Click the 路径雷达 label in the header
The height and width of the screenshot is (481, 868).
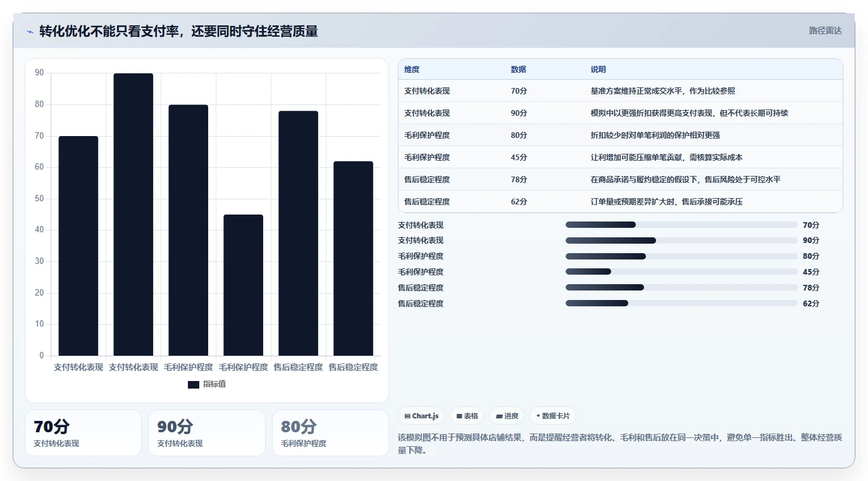[825, 30]
